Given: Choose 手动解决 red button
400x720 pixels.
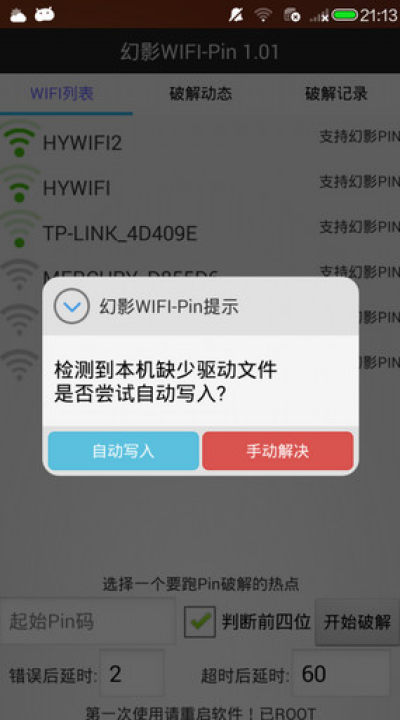Looking at the screenshot, I should pyautogui.click(x=278, y=451).
